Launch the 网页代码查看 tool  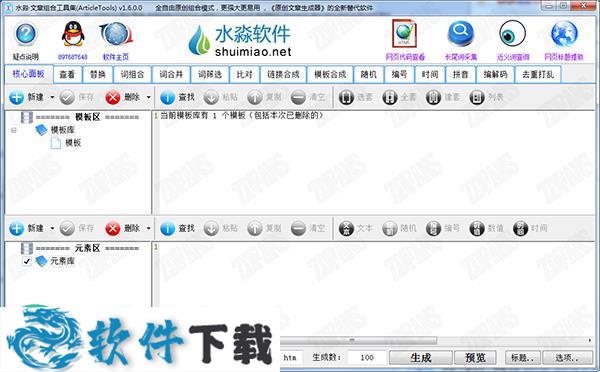404,34
